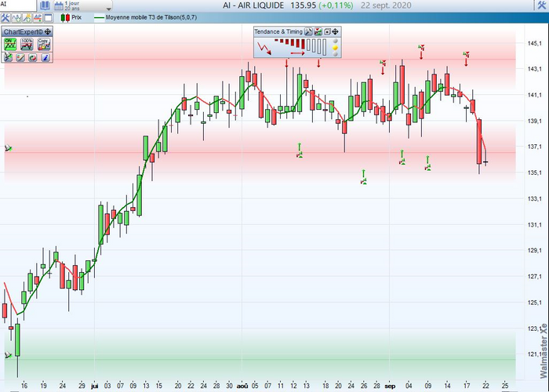Screen dimensions: 549x392
Task: Open chart tools wrench icon at top right
Action: tap(542, 5)
